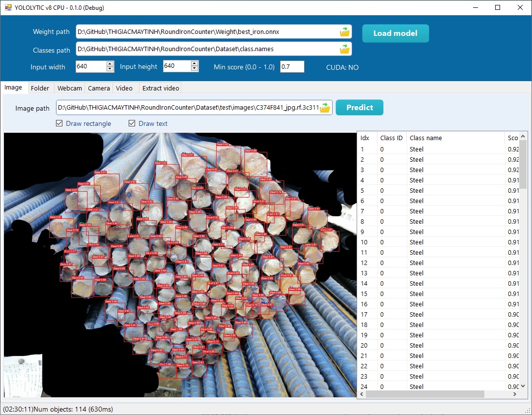Screen dimensions: 532x415
Task: Click the YOLOLYTIC app icon in title bar
Action: point(8,7)
